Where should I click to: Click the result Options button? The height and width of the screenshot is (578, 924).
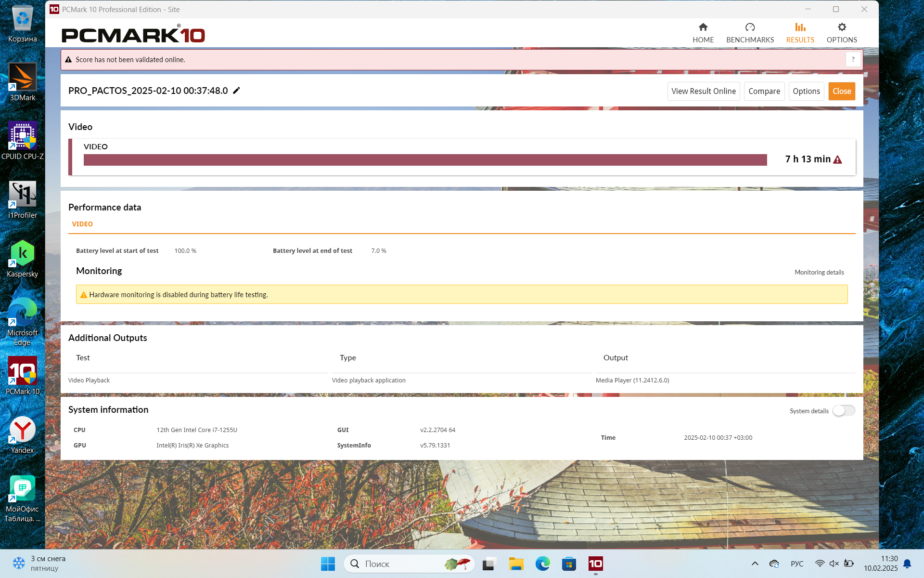pos(806,91)
